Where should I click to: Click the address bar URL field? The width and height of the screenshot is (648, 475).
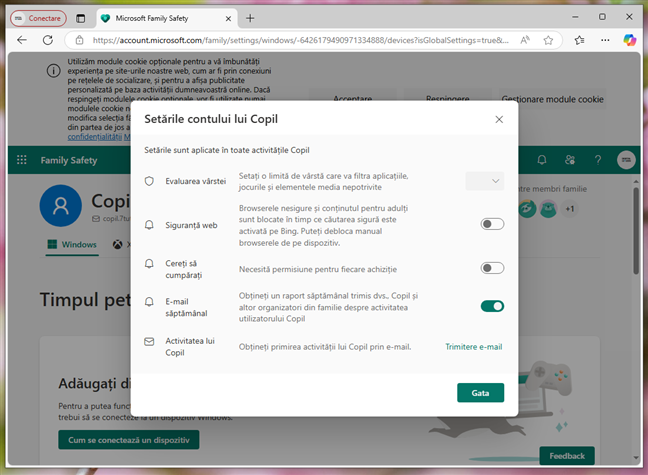(300, 41)
